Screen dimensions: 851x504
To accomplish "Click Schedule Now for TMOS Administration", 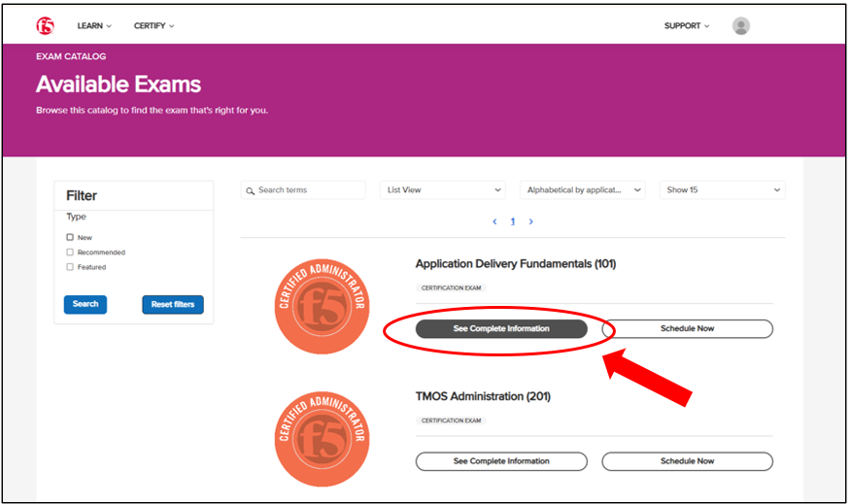I will (x=687, y=461).
